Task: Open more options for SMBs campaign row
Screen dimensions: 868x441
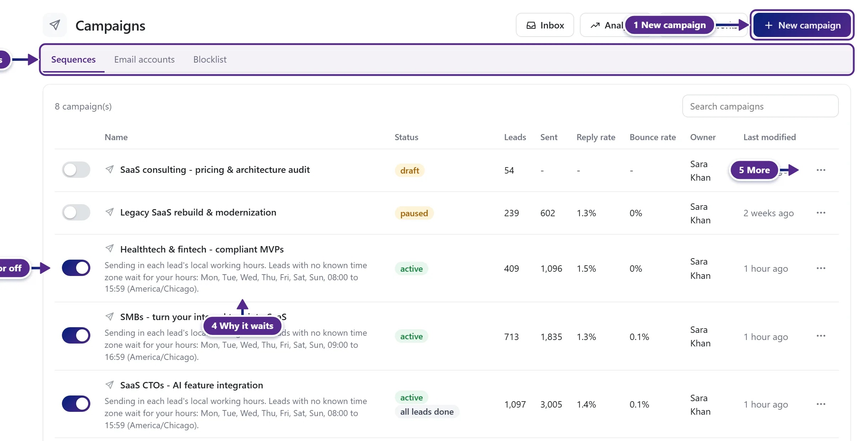Action: coord(821,336)
